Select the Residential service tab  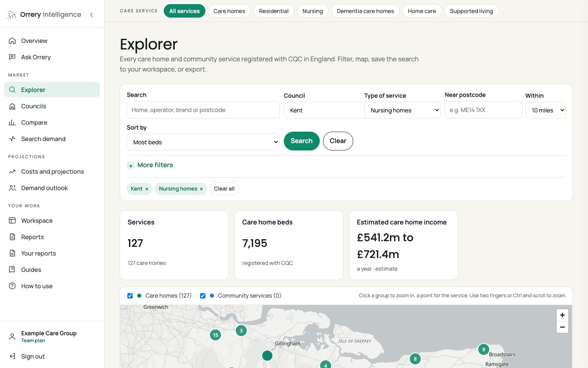pyautogui.click(x=274, y=11)
